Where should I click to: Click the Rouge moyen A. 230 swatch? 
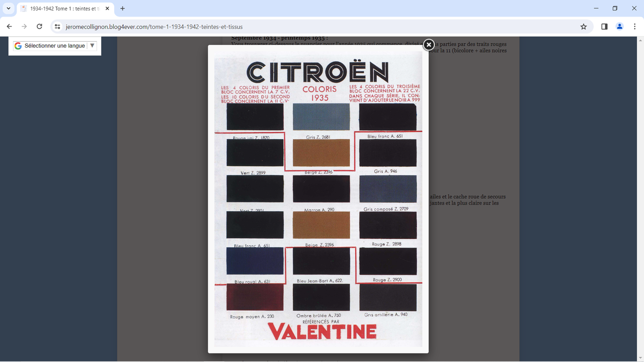click(255, 297)
